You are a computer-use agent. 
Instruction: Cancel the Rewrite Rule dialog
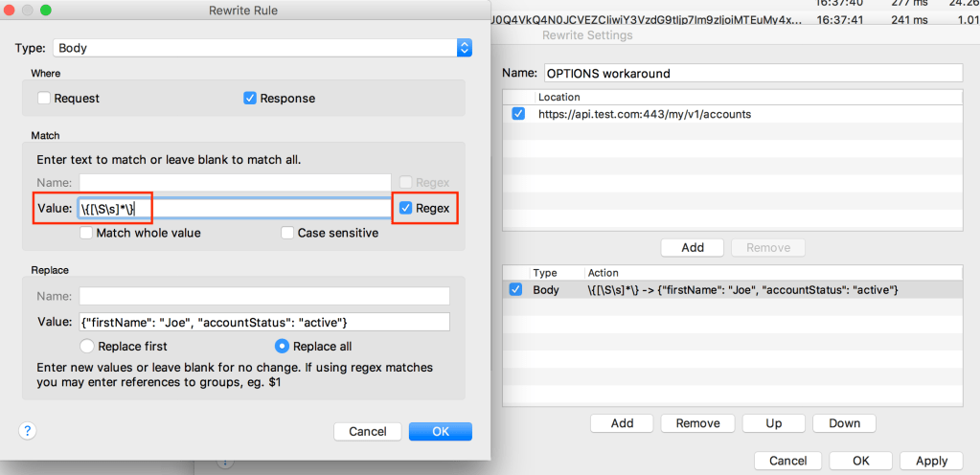[x=368, y=431]
